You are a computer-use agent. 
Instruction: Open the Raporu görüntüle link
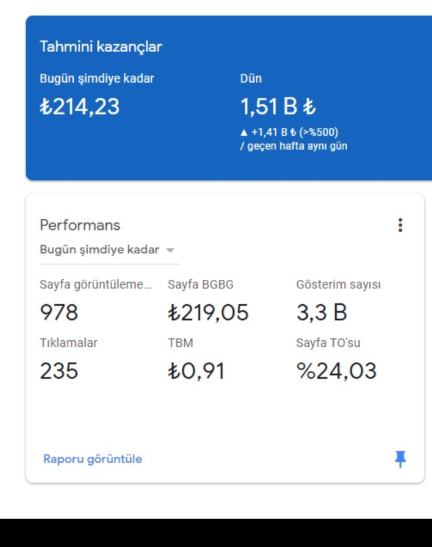click(x=92, y=459)
